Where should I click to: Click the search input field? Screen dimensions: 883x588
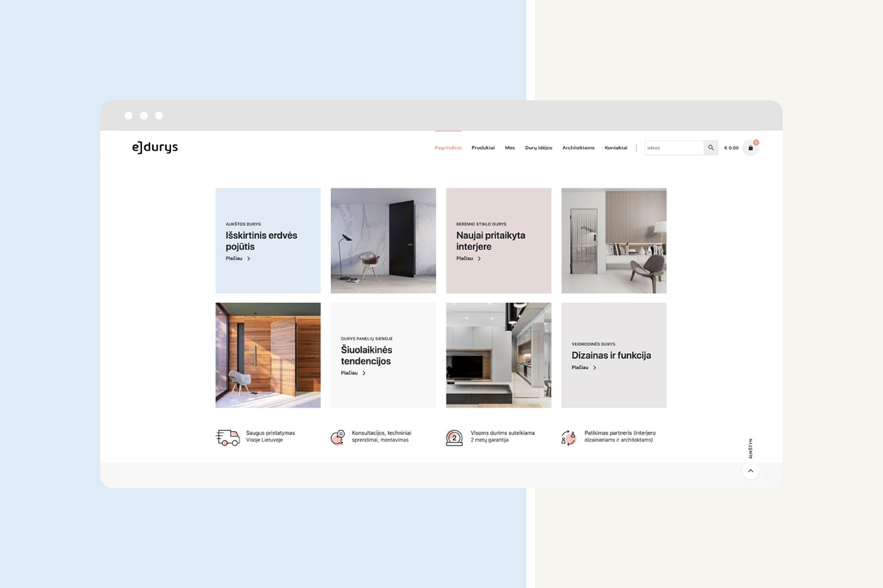click(x=674, y=147)
